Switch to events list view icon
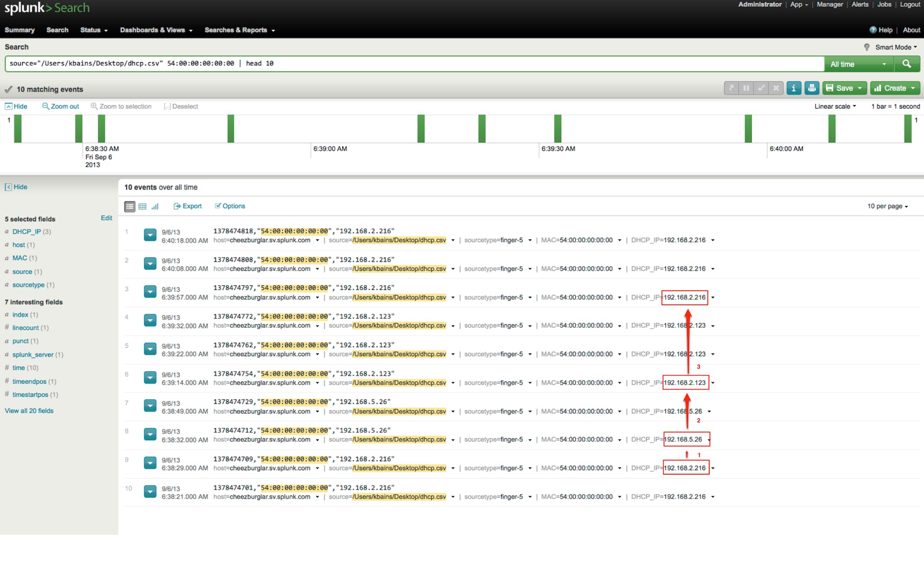Screen dimensions: 924x564 point(129,206)
